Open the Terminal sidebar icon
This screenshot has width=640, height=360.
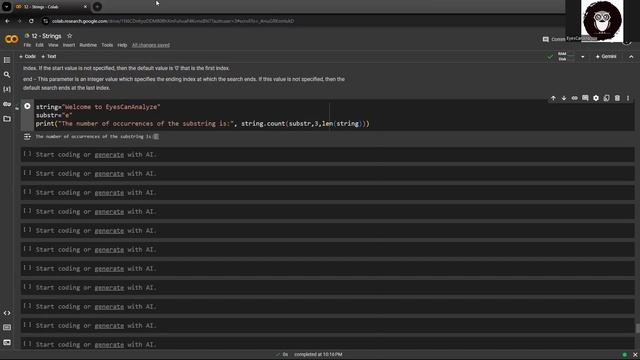(x=7, y=342)
